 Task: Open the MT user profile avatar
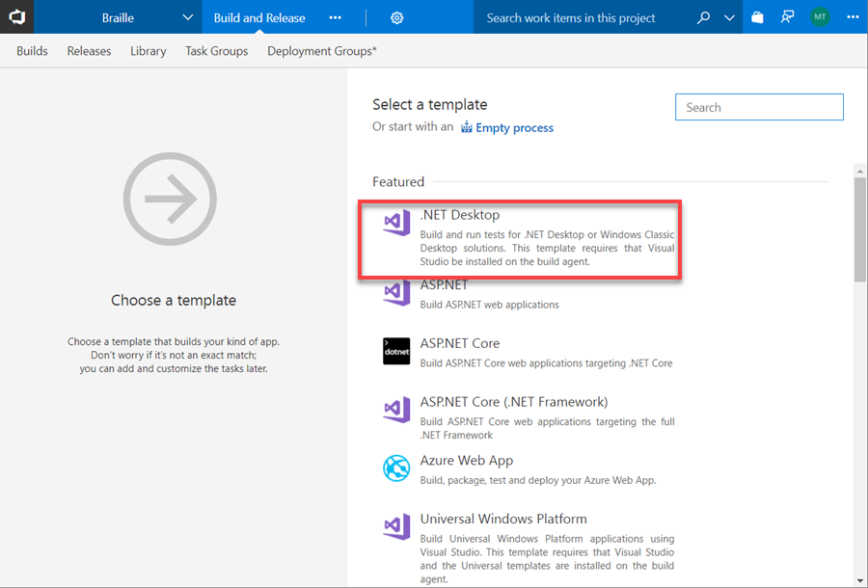[820, 17]
